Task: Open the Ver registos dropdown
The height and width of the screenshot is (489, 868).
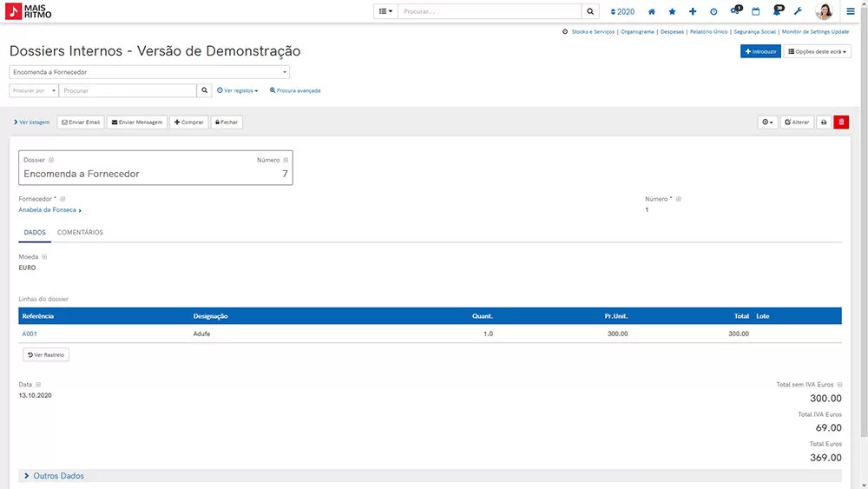Action: point(238,90)
